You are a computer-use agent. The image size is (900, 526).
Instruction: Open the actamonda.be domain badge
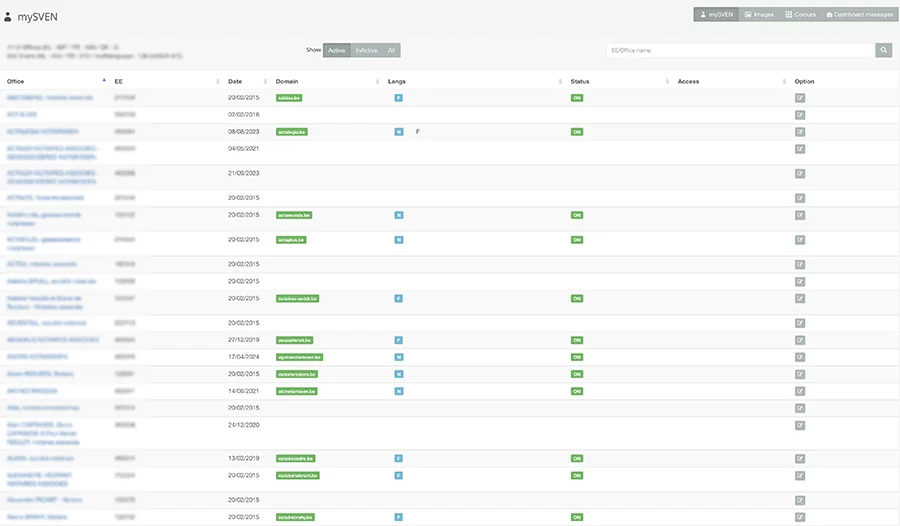pos(294,215)
